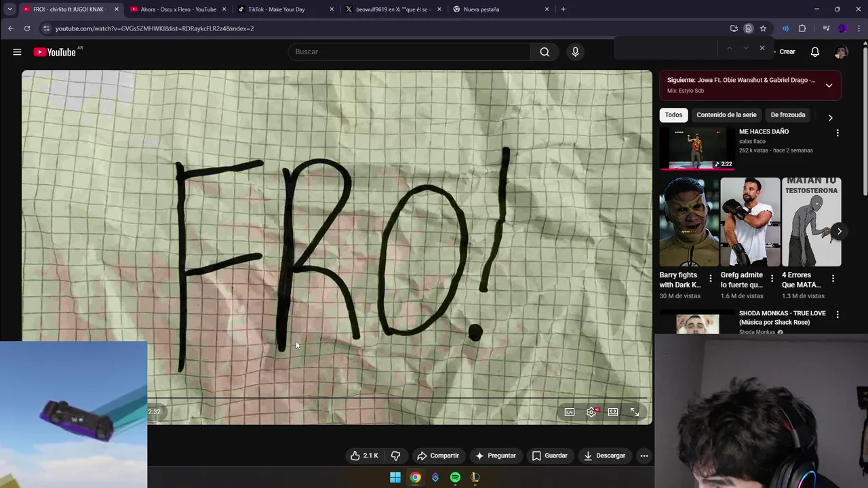Open SHODA MONKAS - TRUE LOVE title
This screenshot has width=868, height=488.
pos(782,318)
